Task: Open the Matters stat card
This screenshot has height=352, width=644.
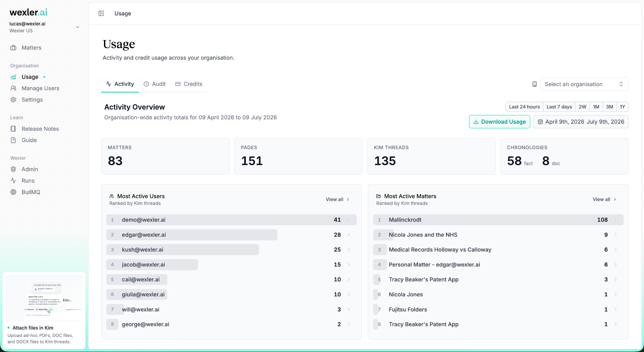Action: [x=165, y=156]
